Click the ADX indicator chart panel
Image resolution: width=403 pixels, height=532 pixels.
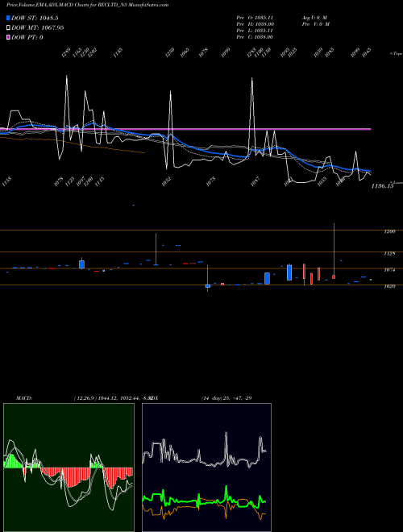coord(206,468)
